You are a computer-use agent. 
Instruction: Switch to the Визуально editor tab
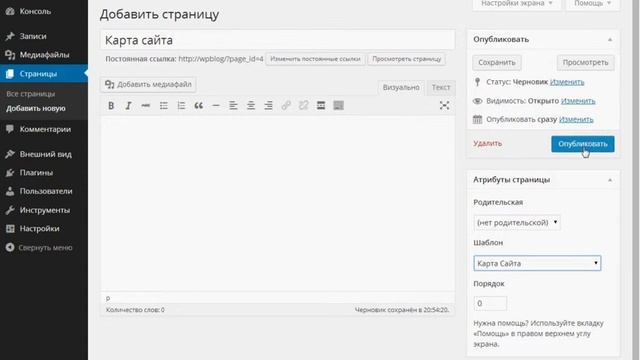(x=401, y=87)
